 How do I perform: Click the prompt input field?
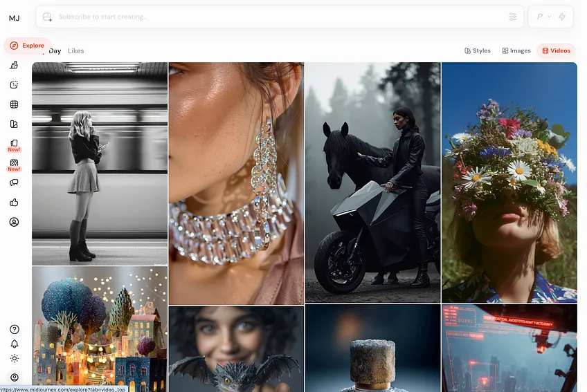click(x=277, y=17)
